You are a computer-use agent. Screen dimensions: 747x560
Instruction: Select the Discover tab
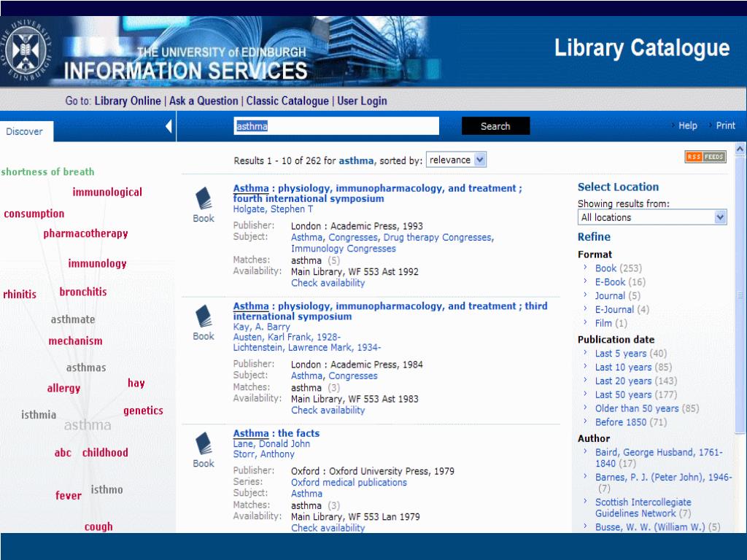[24, 131]
